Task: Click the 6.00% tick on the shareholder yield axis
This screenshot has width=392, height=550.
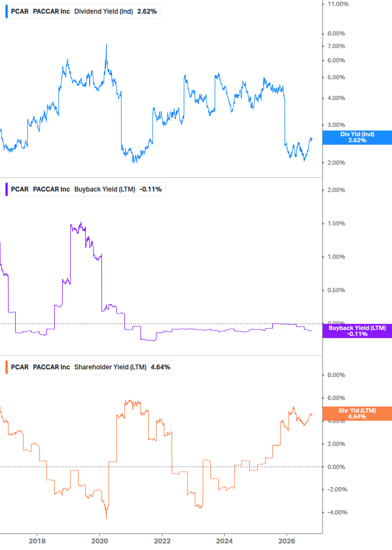Action: click(x=336, y=398)
